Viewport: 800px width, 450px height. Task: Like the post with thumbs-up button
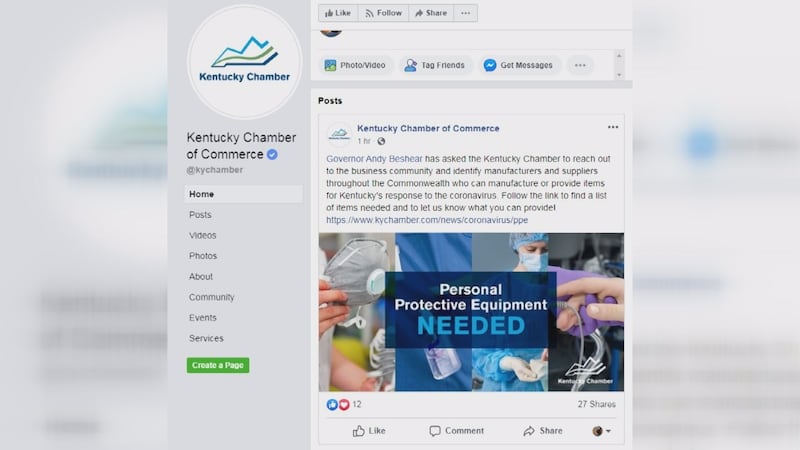(369, 431)
